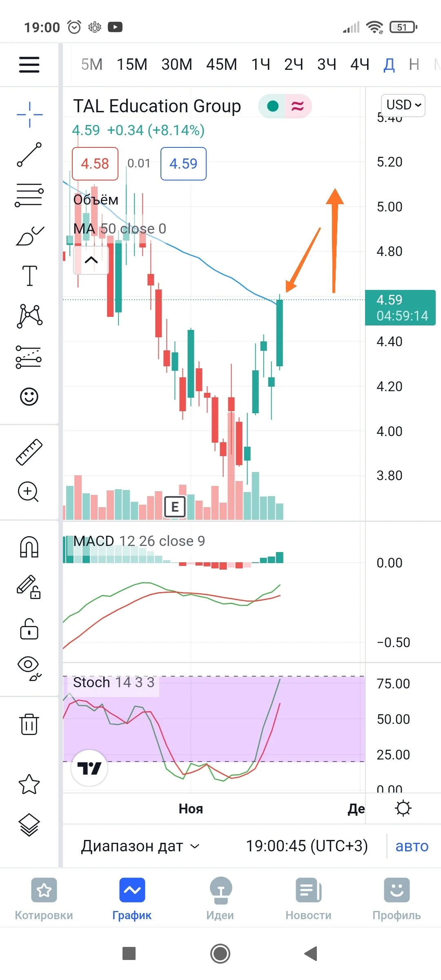Tap the 19:00:45 (UTC+3) timezone clock
The image size is (441, 980).
[307, 846]
